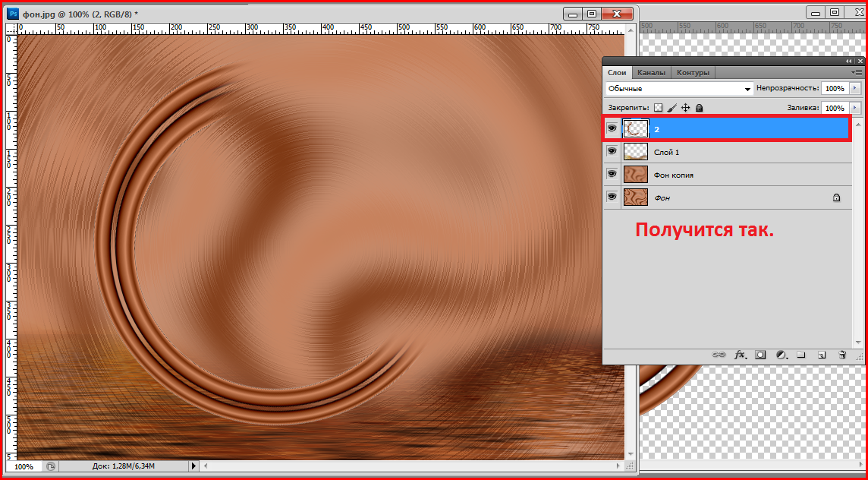Open the Непрозрачность slider arrow
868x480 pixels.
tap(855, 88)
